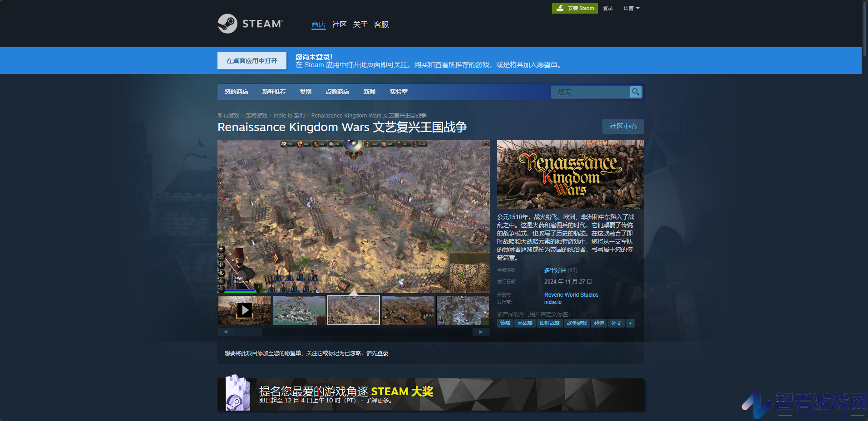Viewport: 868px width, 421px height.
Task: Select the 关于 about tab
Action: [x=360, y=24]
